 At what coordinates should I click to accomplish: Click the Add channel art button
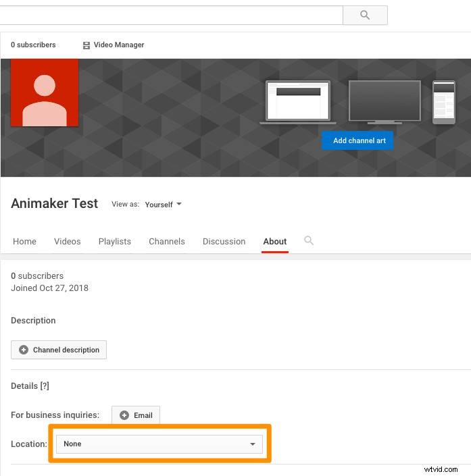[357, 140]
